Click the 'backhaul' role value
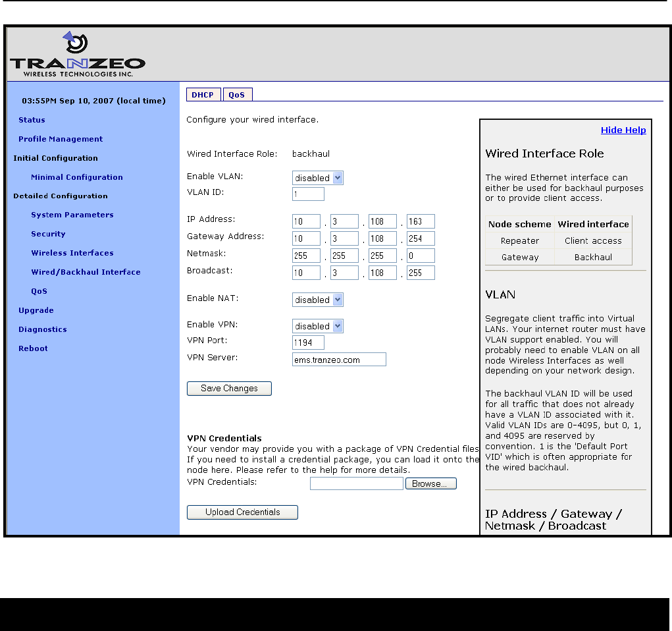Viewport: 672px width, 631px height. tap(311, 153)
